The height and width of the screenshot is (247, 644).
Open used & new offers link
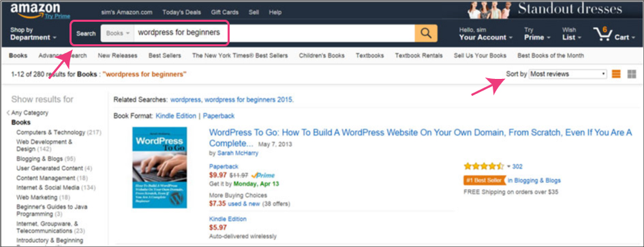click(245, 203)
